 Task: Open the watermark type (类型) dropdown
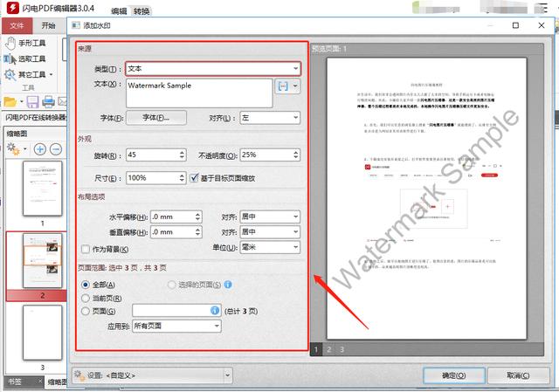click(213, 68)
